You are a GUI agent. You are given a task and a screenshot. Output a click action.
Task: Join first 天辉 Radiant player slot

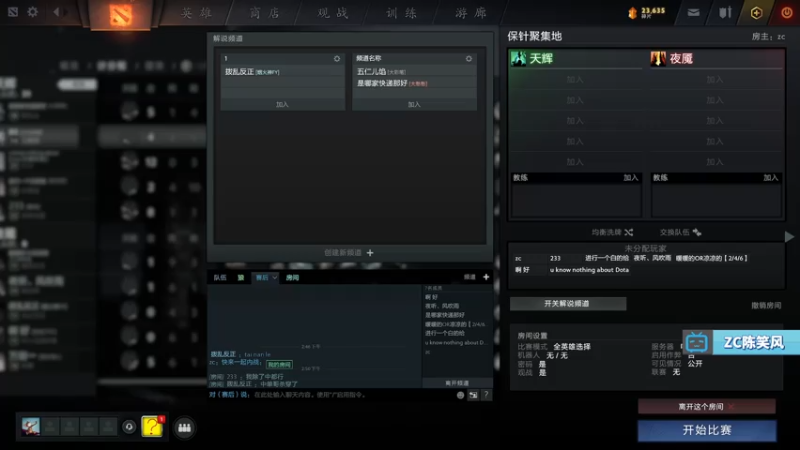click(x=575, y=80)
